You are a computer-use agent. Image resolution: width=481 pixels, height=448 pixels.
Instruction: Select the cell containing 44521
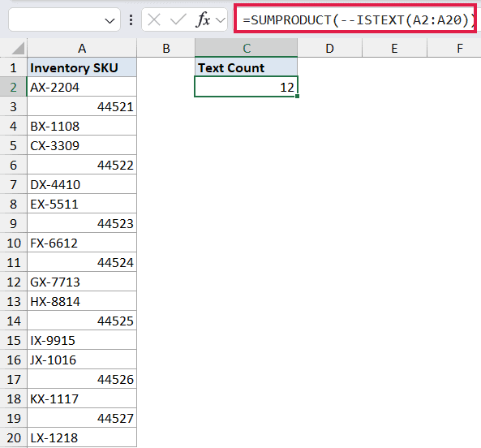coord(82,107)
